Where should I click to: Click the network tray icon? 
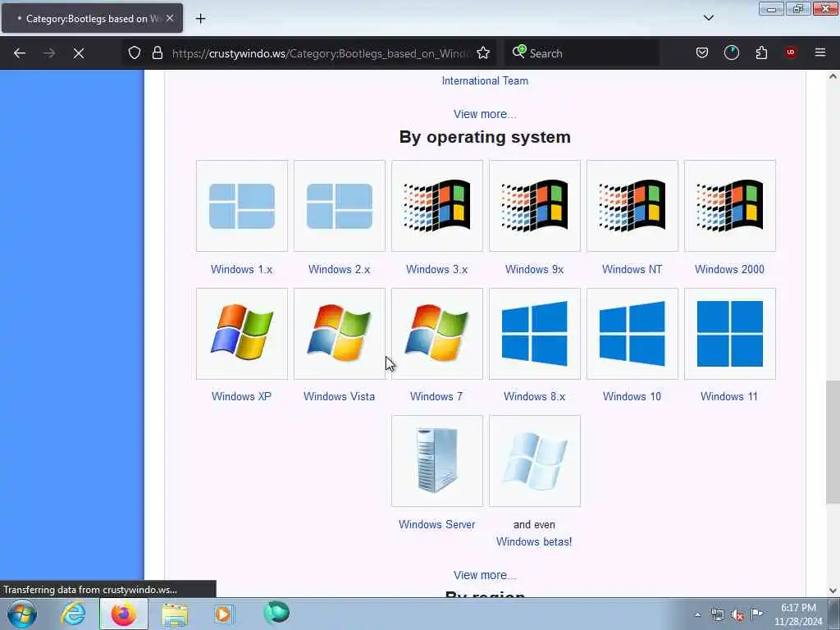(x=717, y=614)
